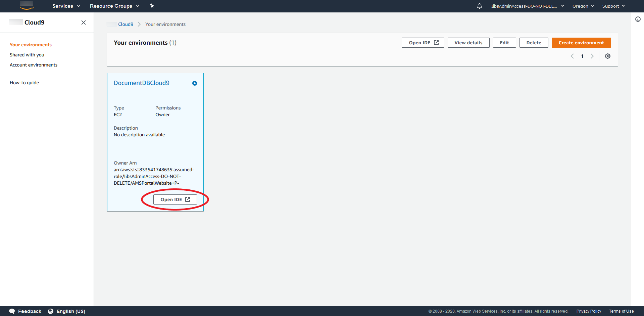Open Feedback in the footer
The image size is (644, 316).
coord(26,311)
